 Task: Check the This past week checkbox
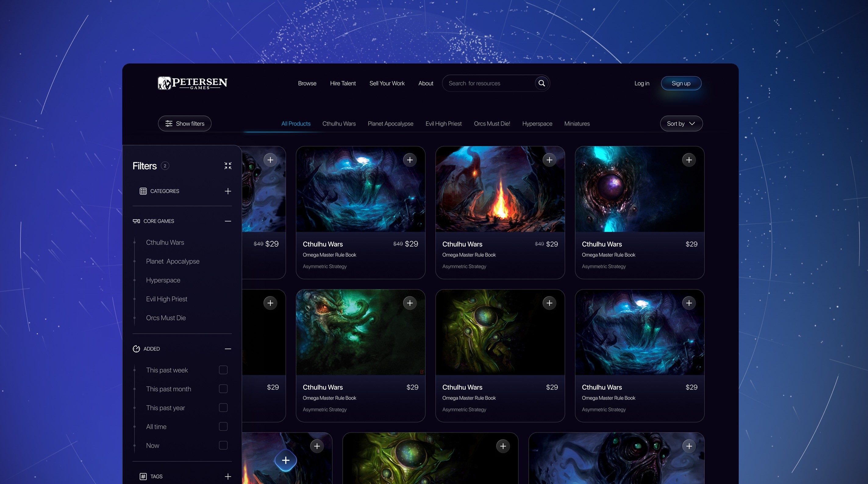click(x=223, y=370)
